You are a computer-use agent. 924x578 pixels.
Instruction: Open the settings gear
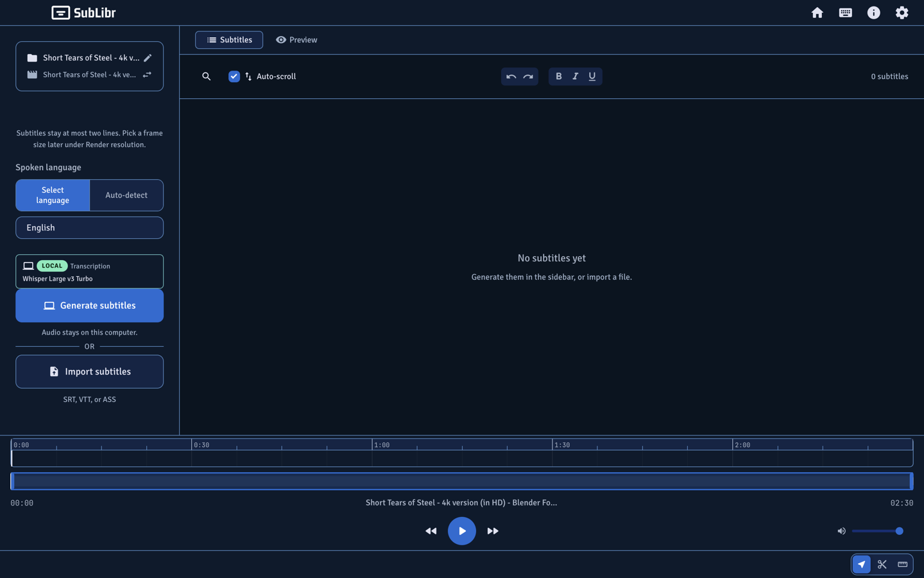point(902,13)
